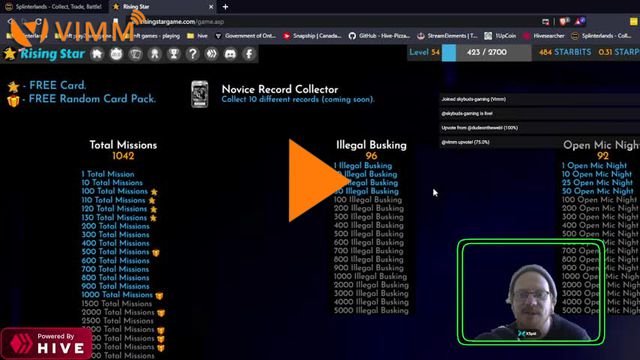Click the star icon next to 110 Total Missions
This screenshot has height=360, width=640.
[x=152, y=200]
